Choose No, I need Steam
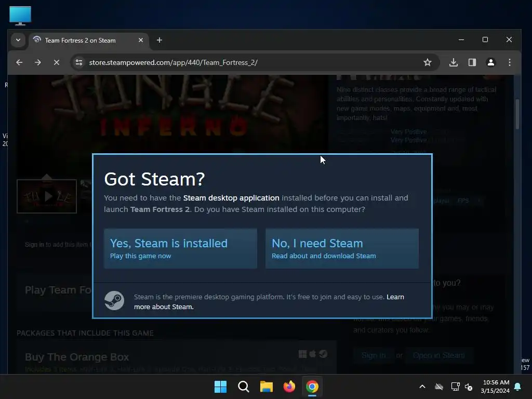 (342, 249)
